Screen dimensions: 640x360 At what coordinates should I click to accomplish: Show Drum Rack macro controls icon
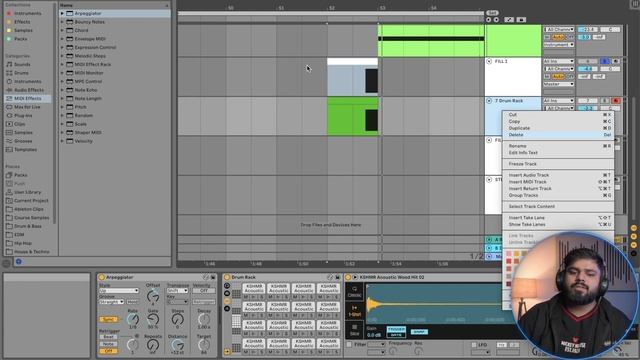coord(227,286)
